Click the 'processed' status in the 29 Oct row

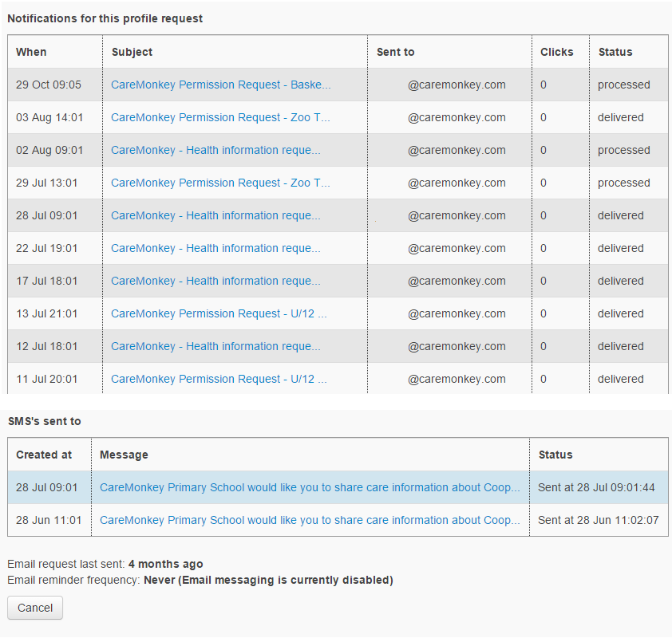[x=624, y=85]
